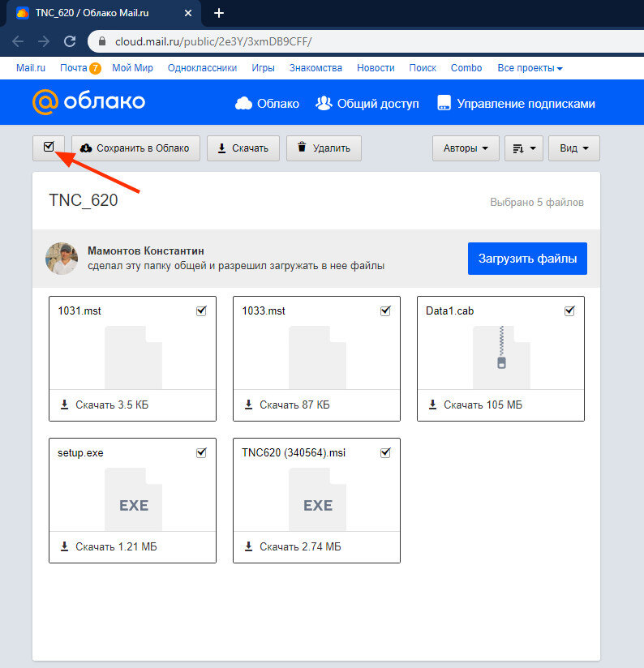Viewport: 644px width, 668px height.
Task: Open Mail.ru link in top bar
Action: (31, 68)
